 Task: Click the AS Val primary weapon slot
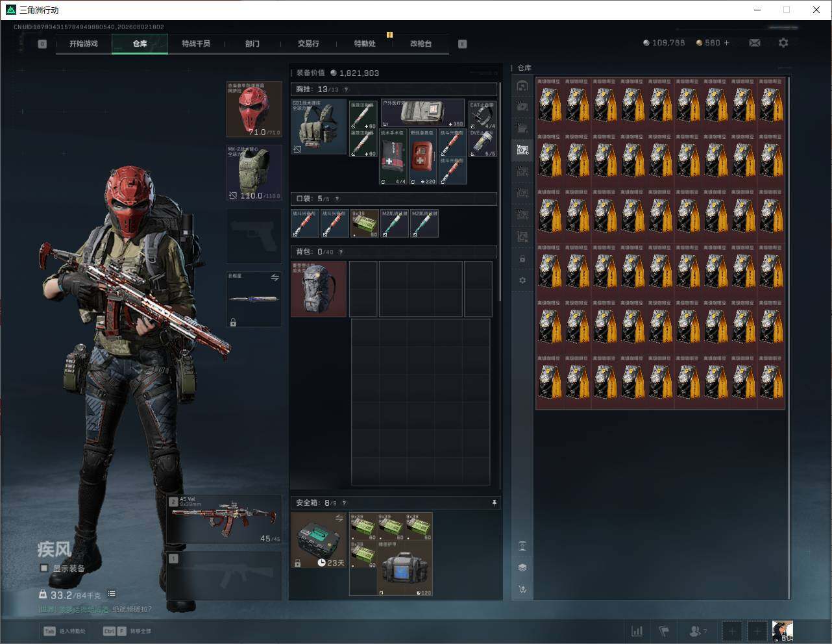tap(225, 519)
